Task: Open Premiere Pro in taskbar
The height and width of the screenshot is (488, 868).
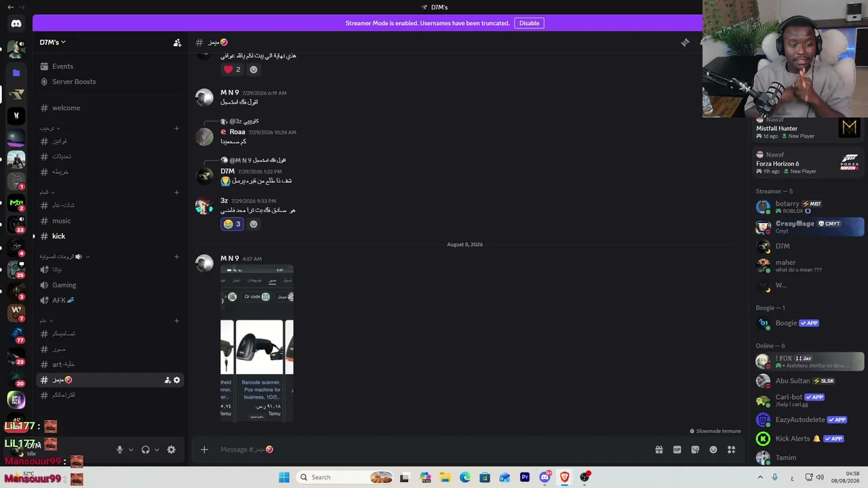Action: pyautogui.click(x=524, y=477)
